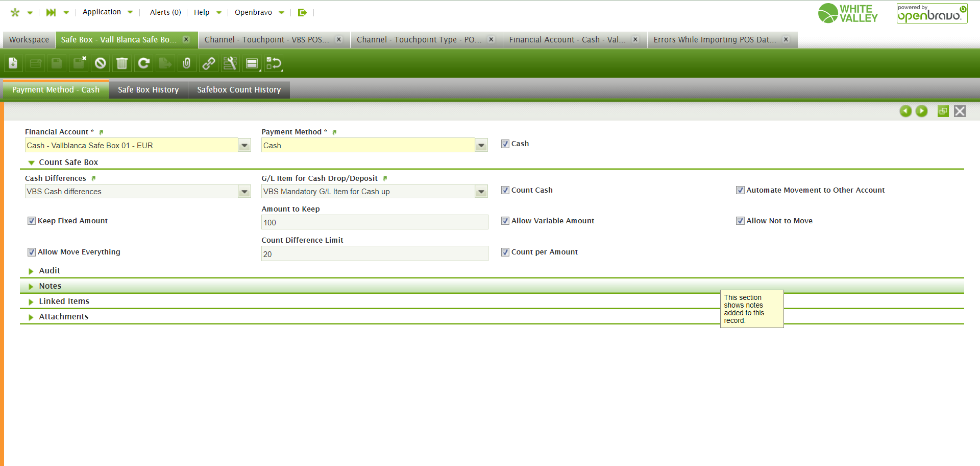This screenshot has width=980, height=466.
Task: Click the save record floppy icon
Action: click(x=57, y=63)
